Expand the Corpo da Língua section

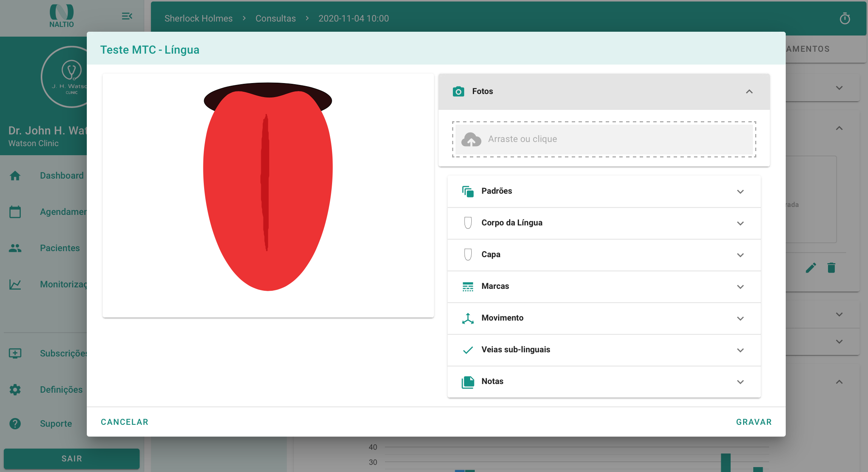coord(740,223)
